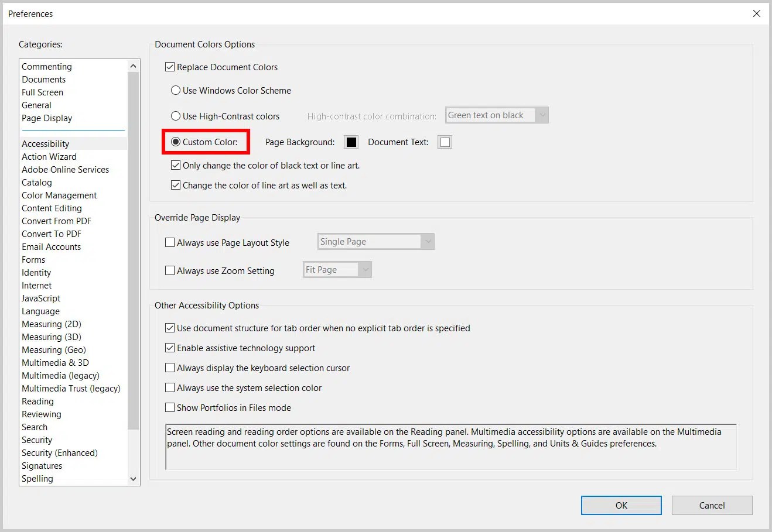772x532 pixels.
Task: Select the JavaScript preferences category
Action: (x=40, y=298)
